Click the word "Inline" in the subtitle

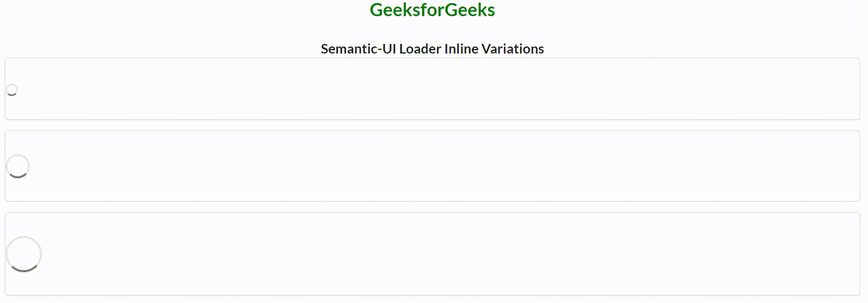461,49
